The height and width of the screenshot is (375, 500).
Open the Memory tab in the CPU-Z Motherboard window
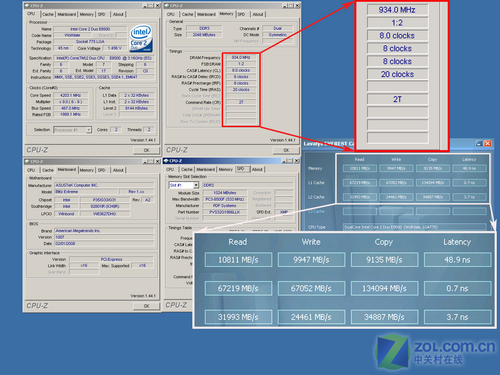[87, 170]
